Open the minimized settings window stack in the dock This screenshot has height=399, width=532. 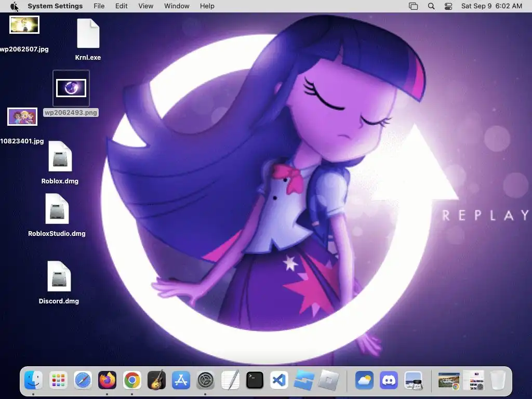[474, 380]
